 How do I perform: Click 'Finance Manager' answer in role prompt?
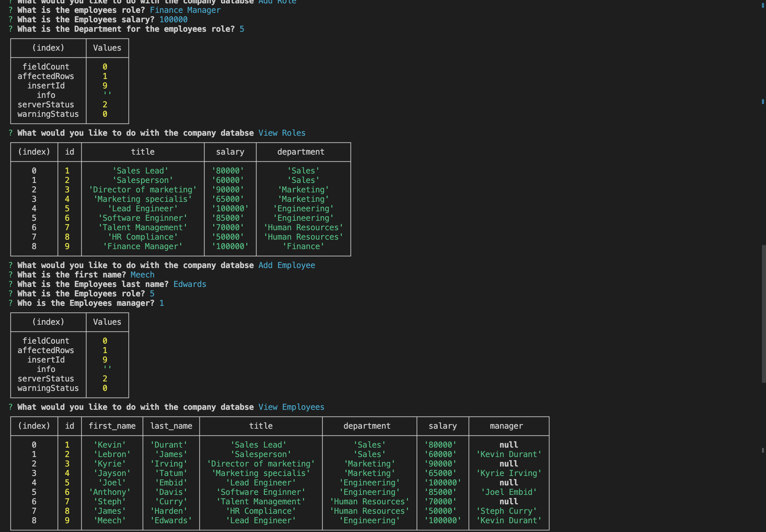pyautogui.click(x=185, y=10)
